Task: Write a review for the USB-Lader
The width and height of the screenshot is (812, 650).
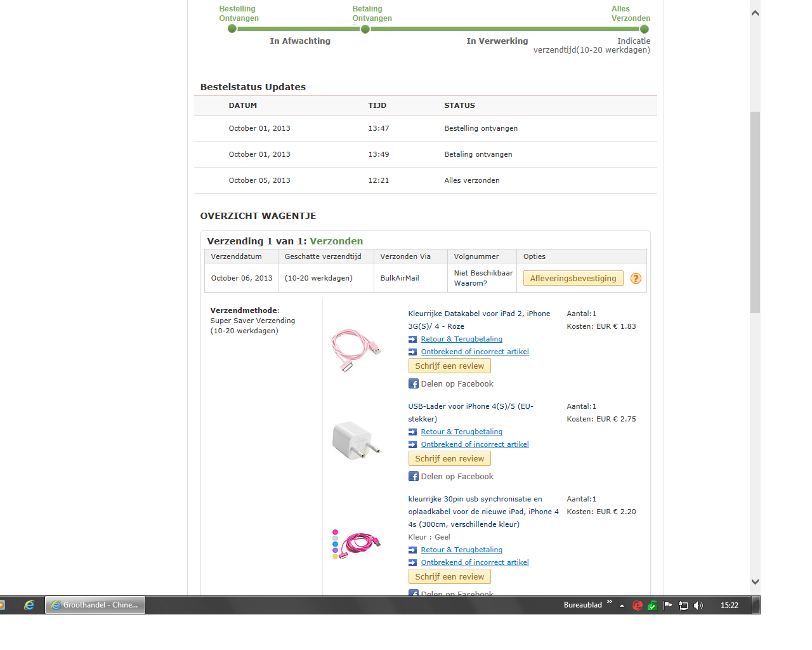Action: click(449, 458)
